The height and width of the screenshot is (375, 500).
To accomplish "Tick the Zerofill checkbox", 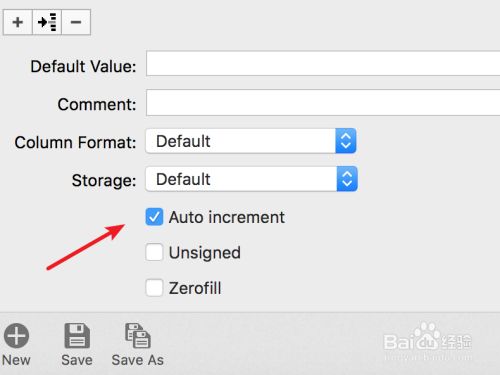I will pos(154,288).
